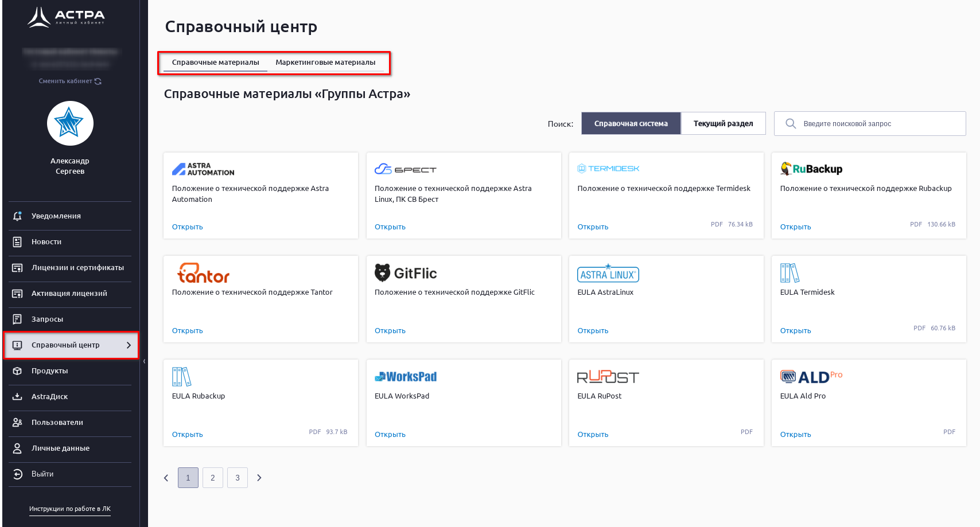Click the Products cube icon
This screenshot has height=527, width=980.
click(x=17, y=371)
